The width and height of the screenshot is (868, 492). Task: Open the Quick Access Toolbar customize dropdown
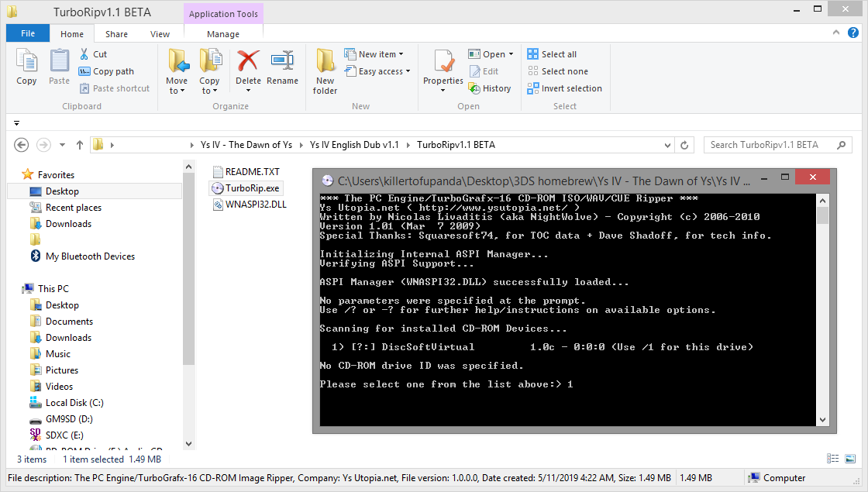(16, 123)
